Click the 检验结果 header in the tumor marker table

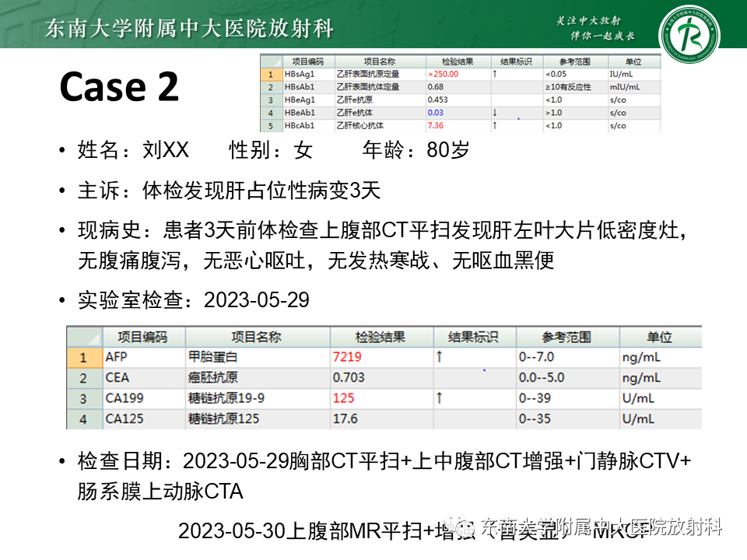pyautogui.click(x=381, y=337)
